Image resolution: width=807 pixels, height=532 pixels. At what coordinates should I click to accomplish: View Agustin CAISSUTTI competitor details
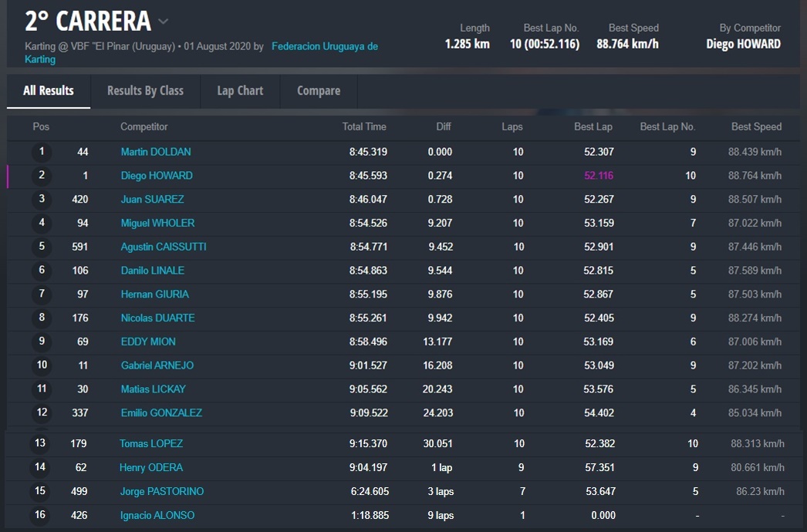coord(164,247)
